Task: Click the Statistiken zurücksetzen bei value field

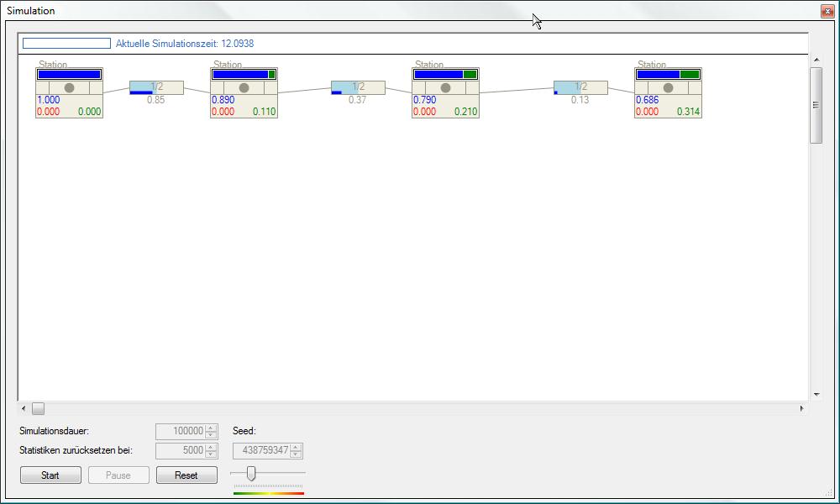Action: point(180,450)
